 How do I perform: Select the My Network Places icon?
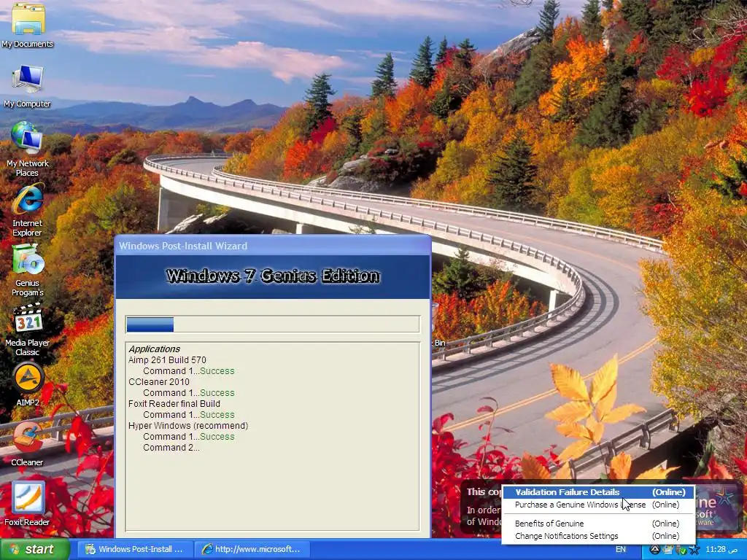point(27,149)
